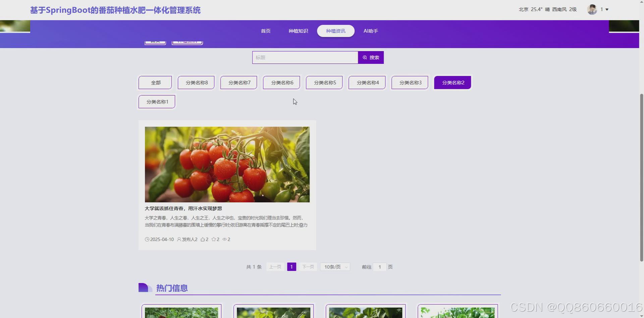Select the 全部 category filter
644x318 pixels.
(x=155, y=83)
